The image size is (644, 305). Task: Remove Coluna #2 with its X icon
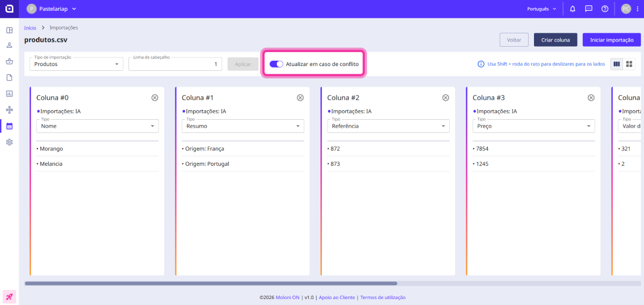pos(445,98)
